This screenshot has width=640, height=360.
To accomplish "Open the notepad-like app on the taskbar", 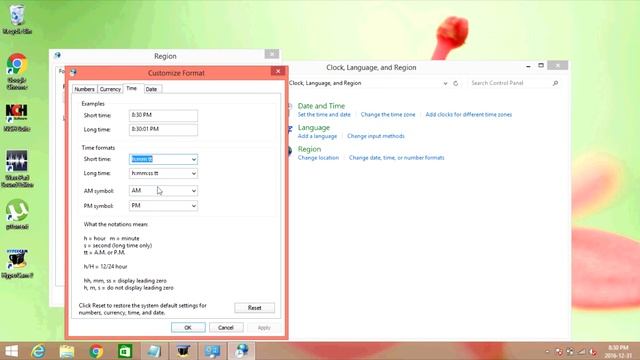I will pyautogui.click(x=154, y=351).
